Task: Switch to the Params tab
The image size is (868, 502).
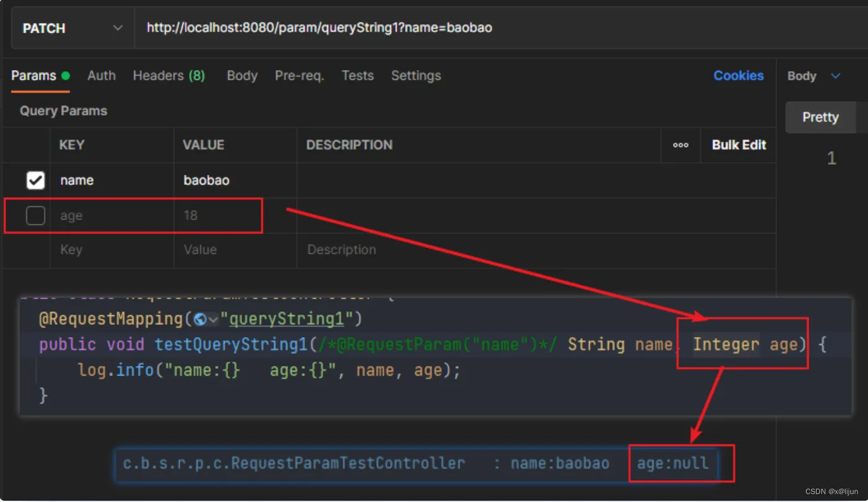Action: (40, 76)
